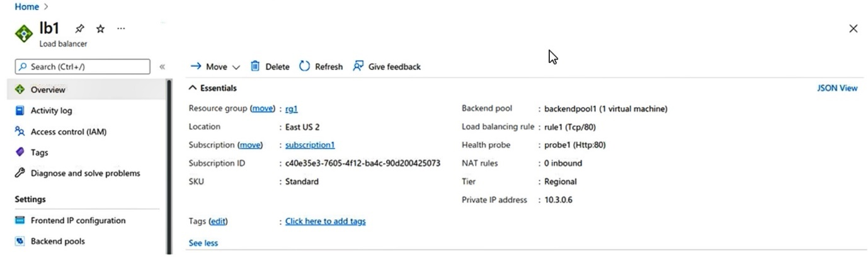Image resolution: width=868 pixels, height=257 pixels.
Task: Open Access control (IAM) in the sidebar
Action: [68, 132]
